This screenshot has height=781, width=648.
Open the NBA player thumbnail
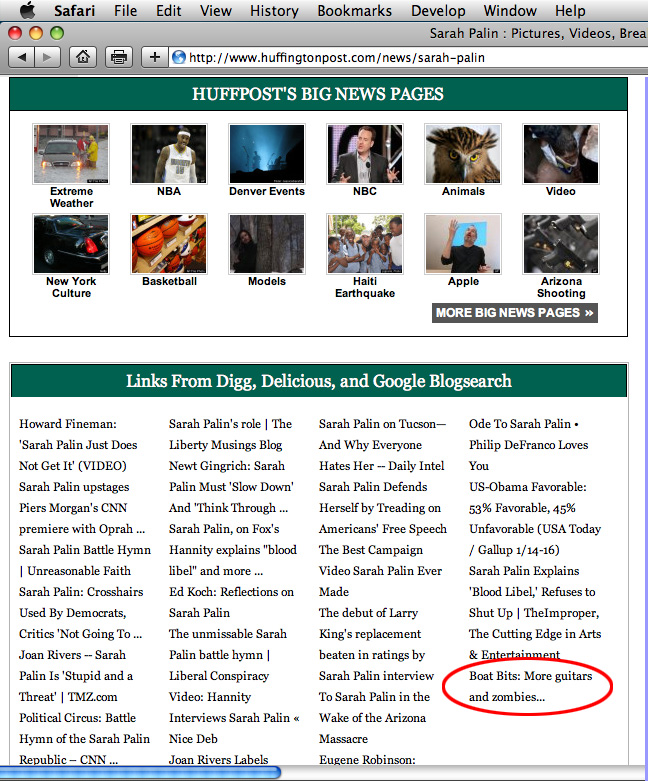[x=169, y=154]
